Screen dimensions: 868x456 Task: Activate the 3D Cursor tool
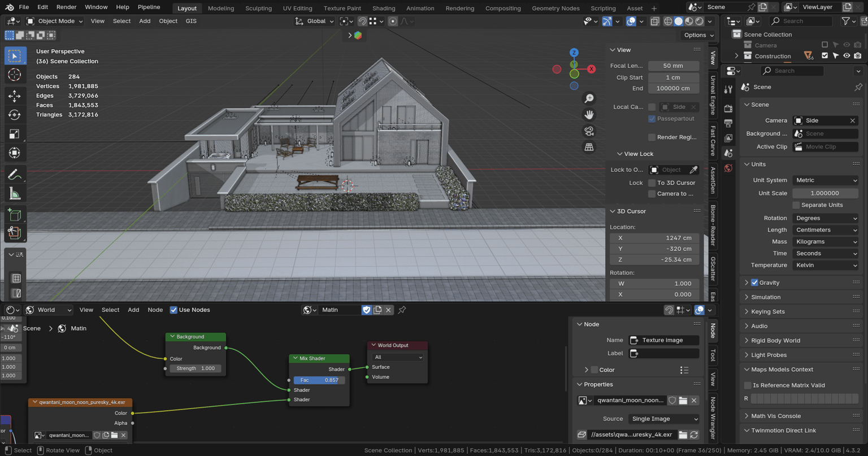point(15,75)
